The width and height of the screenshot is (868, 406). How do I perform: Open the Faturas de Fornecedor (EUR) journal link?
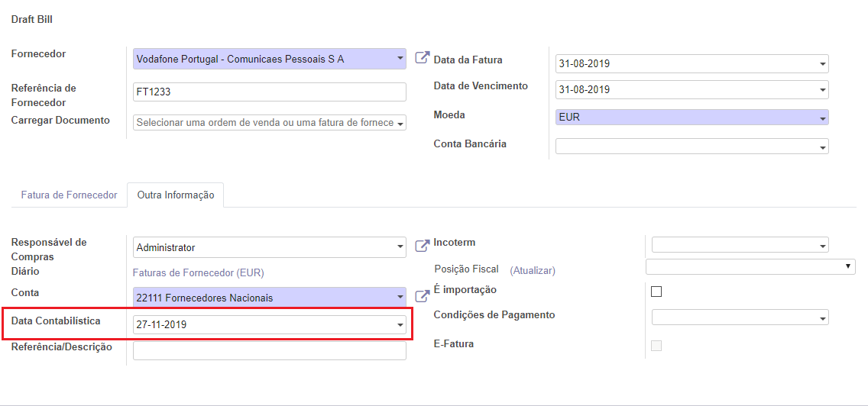pos(199,272)
